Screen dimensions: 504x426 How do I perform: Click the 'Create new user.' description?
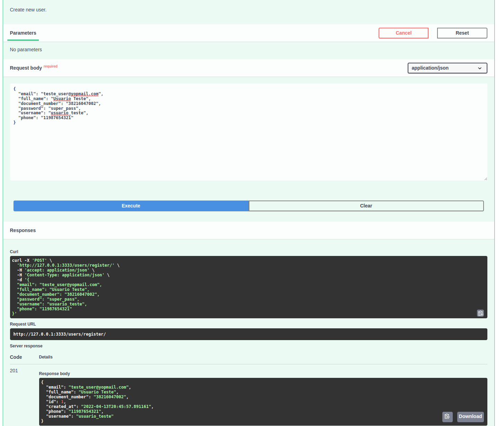(x=28, y=10)
